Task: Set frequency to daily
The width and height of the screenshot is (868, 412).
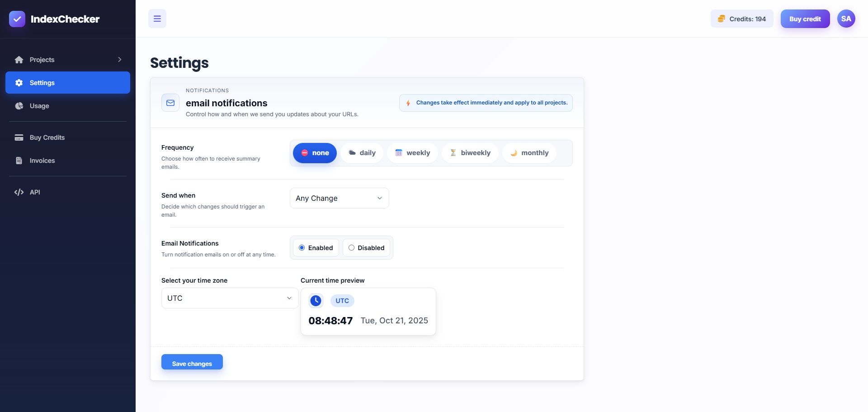Action: (362, 153)
